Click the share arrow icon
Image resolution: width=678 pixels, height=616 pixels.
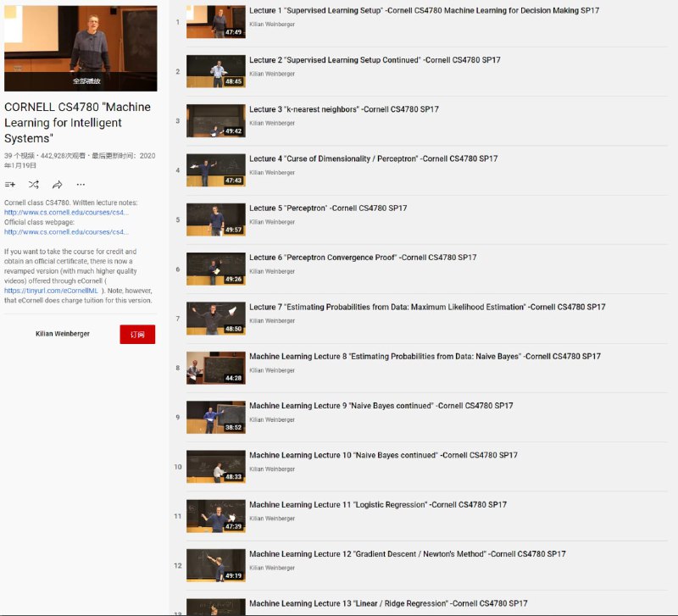57,184
